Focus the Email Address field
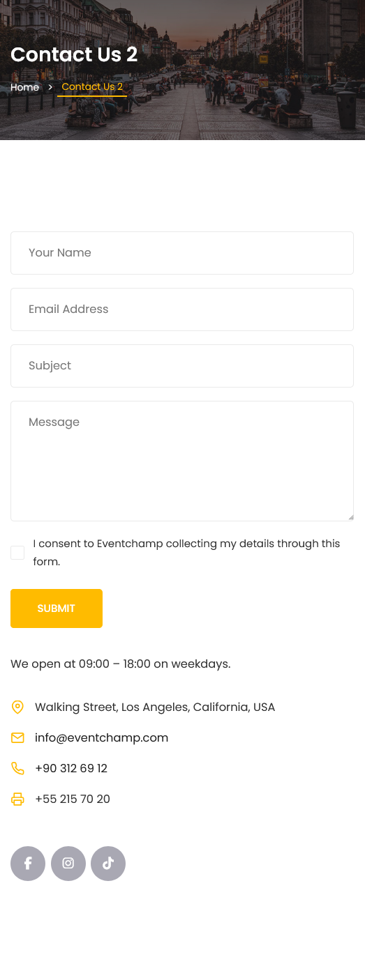 pos(182,309)
